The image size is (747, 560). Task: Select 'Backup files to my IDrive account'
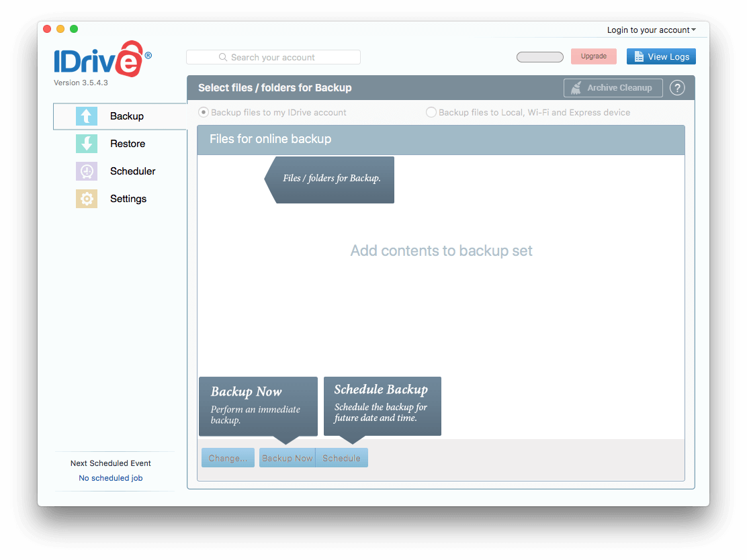pyautogui.click(x=203, y=112)
